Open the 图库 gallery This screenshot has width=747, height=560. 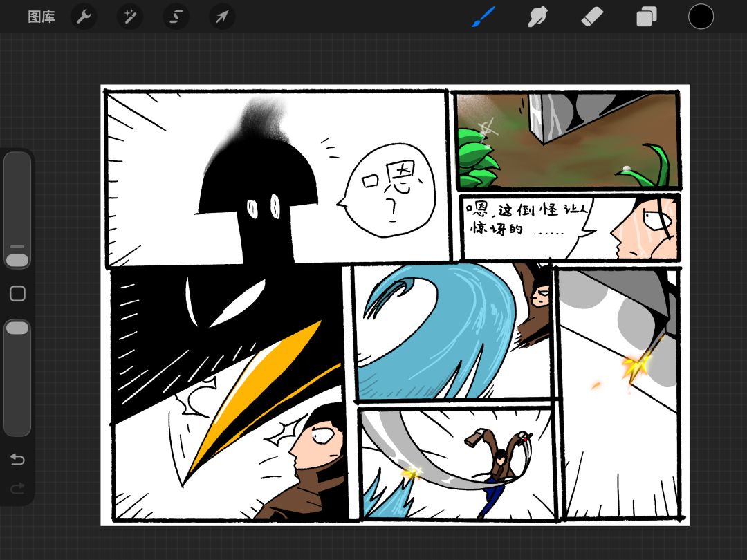(x=41, y=17)
